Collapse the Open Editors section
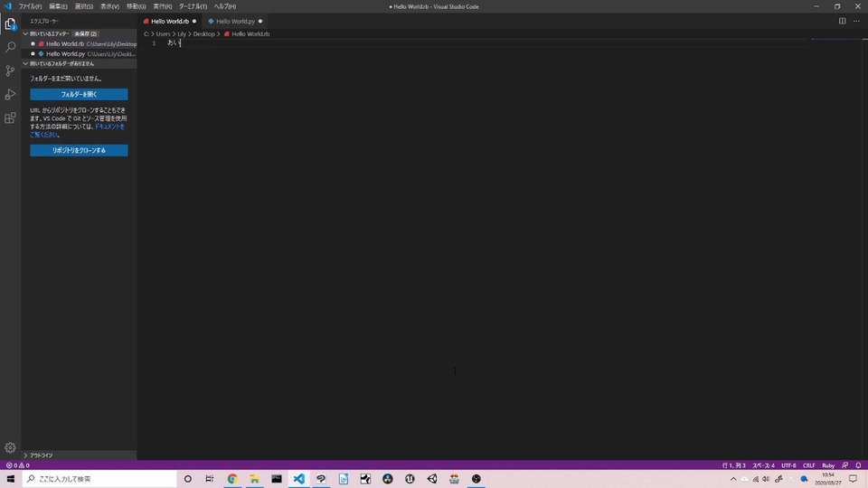 (25, 33)
